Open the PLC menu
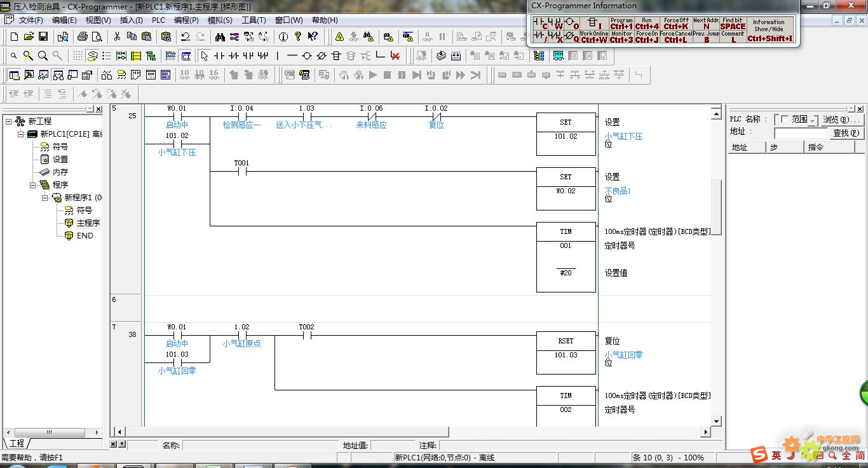 point(158,20)
